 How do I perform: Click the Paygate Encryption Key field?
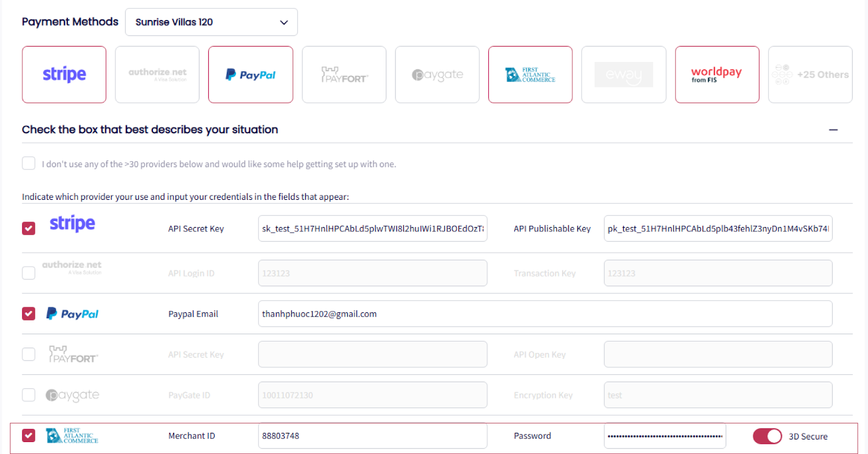(x=718, y=395)
